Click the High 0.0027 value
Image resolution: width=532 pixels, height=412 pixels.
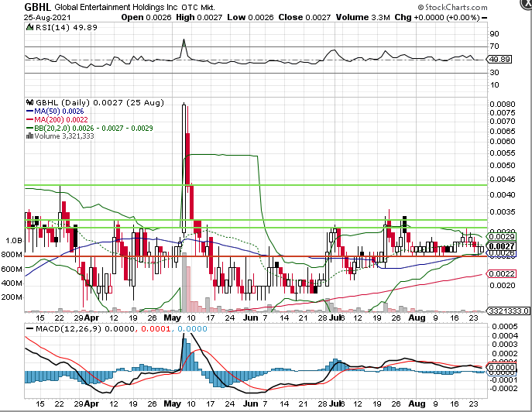[199, 17]
